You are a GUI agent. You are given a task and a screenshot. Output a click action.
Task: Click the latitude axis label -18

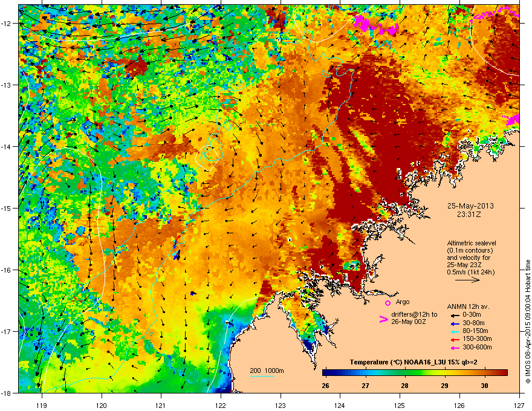pyautogui.click(x=6, y=393)
